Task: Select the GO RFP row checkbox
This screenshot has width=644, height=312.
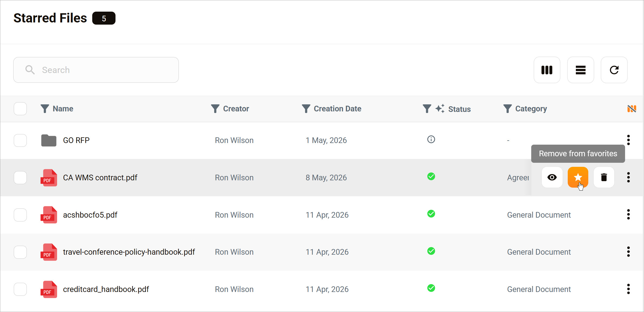Action: coord(20,140)
